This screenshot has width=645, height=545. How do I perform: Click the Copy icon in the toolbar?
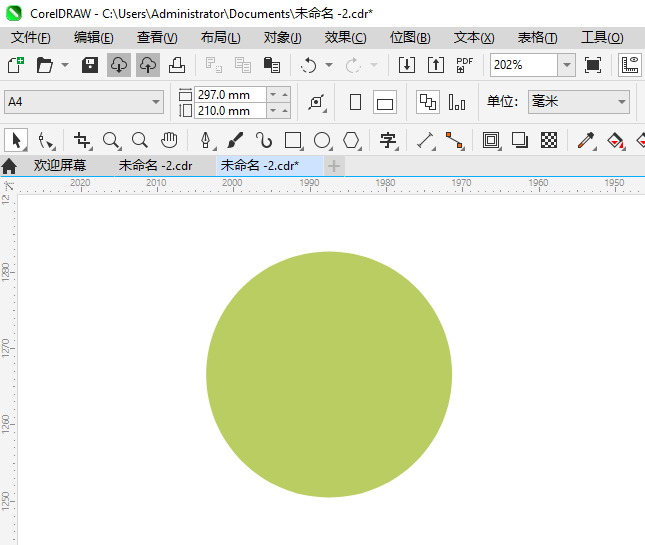(x=243, y=65)
